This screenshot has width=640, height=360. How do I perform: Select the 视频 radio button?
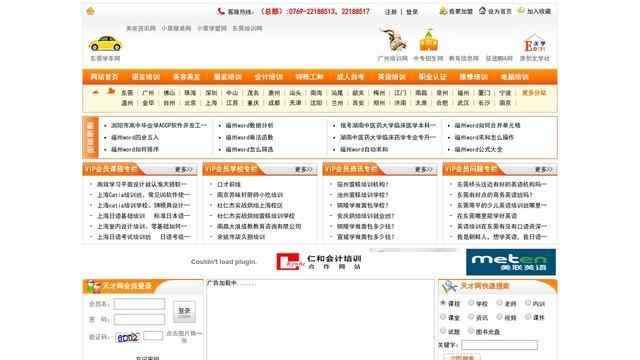click(500, 317)
